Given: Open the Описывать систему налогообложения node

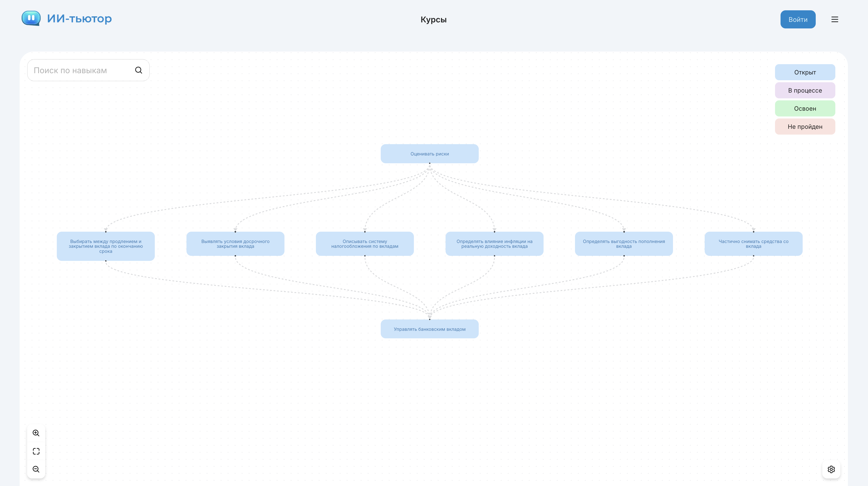Looking at the screenshot, I should (x=365, y=244).
